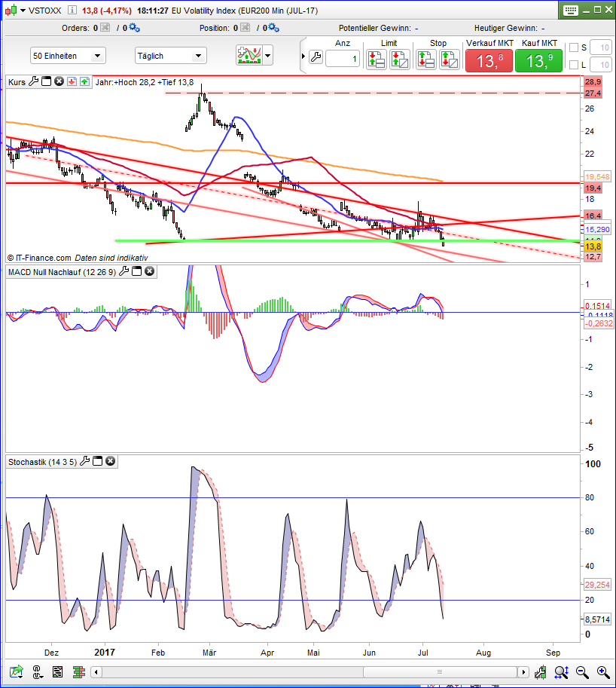Click the 'Kurs' panel title
Screen dimensions: 616x688
[17, 82]
